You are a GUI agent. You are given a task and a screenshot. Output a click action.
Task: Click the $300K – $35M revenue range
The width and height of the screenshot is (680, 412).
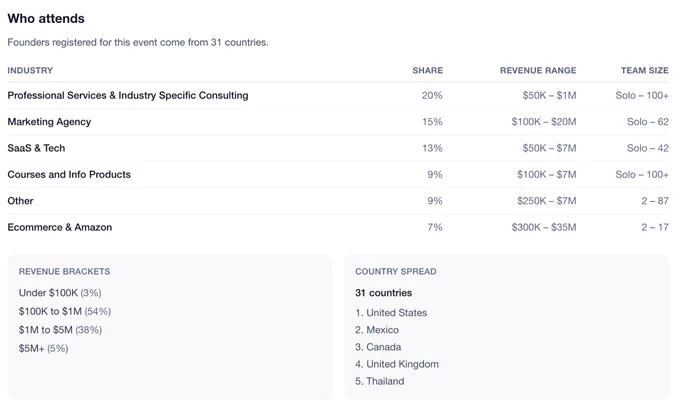(544, 227)
